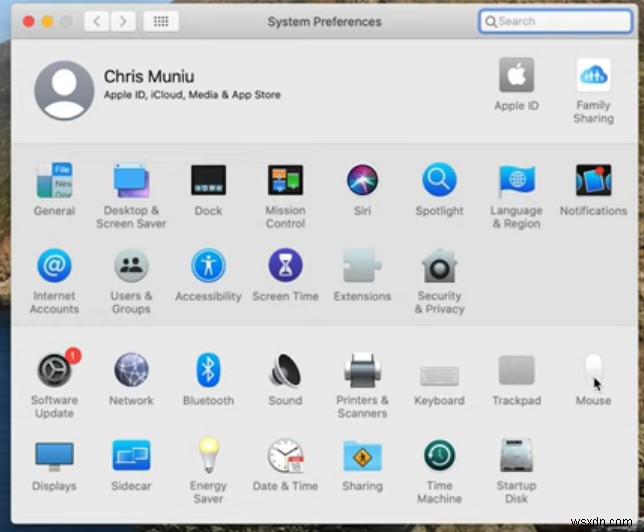644x532 pixels.
Task: Minimize the System Preferences window
Action: pyautogui.click(x=47, y=21)
